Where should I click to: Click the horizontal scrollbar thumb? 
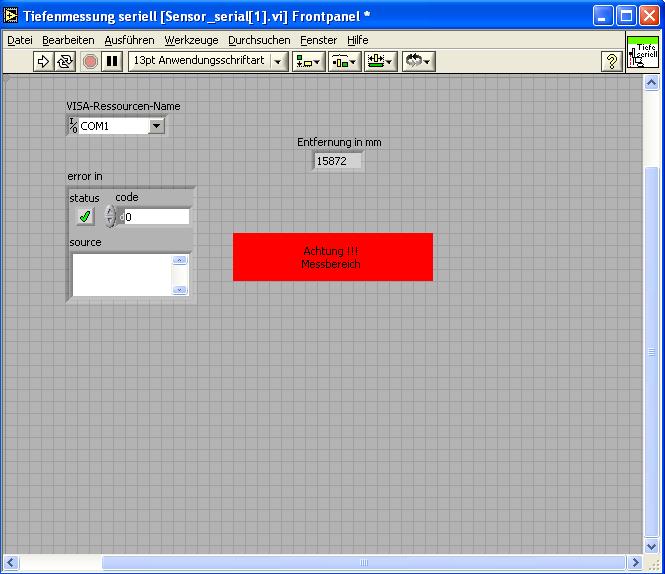tap(364, 563)
